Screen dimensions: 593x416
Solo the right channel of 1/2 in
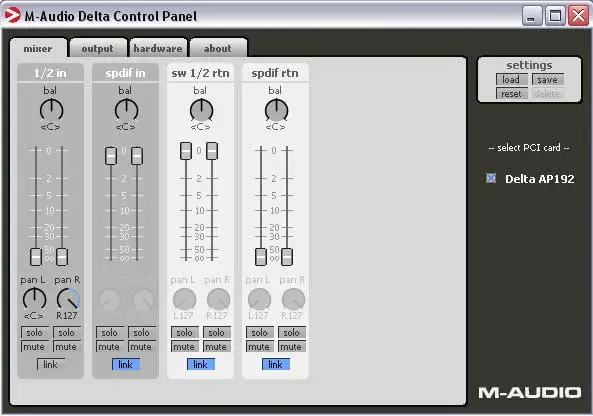[x=67, y=332]
